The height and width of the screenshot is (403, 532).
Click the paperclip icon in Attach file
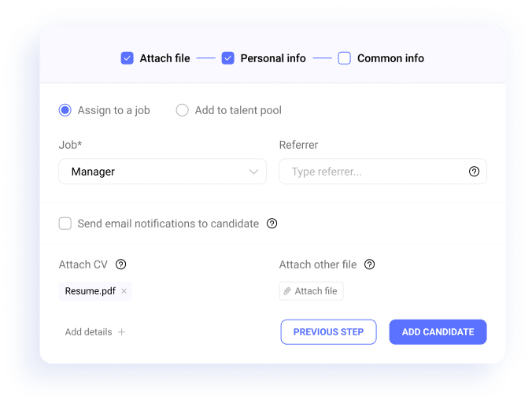point(287,291)
